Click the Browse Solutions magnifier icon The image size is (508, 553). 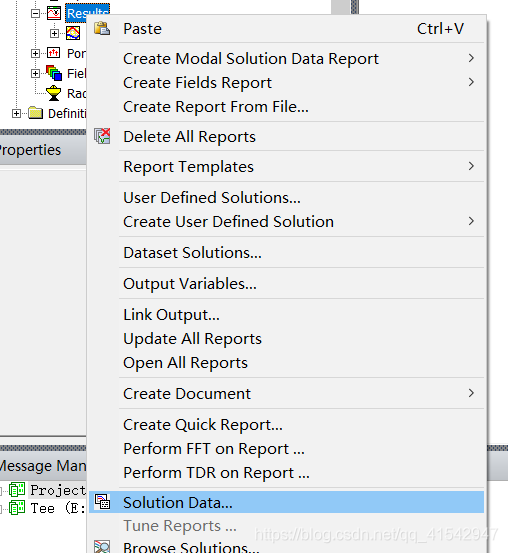pyautogui.click(x=102, y=547)
